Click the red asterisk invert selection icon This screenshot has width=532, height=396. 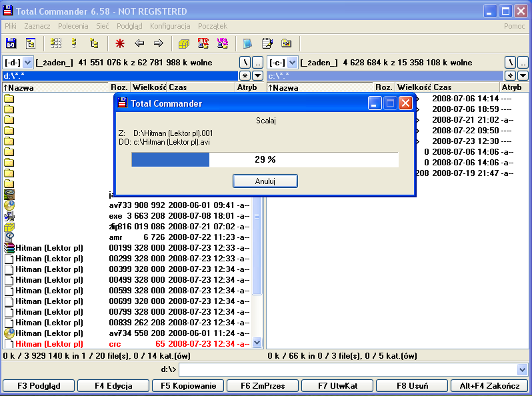click(x=120, y=43)
